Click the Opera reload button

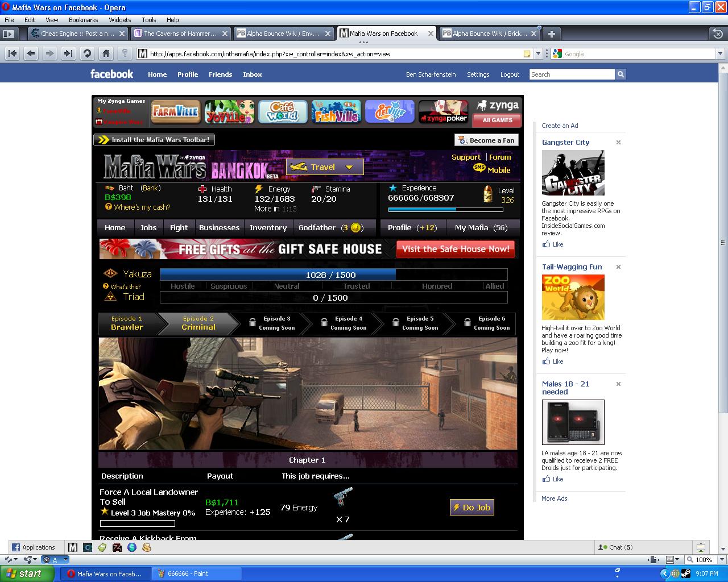[x=87, y=53]
